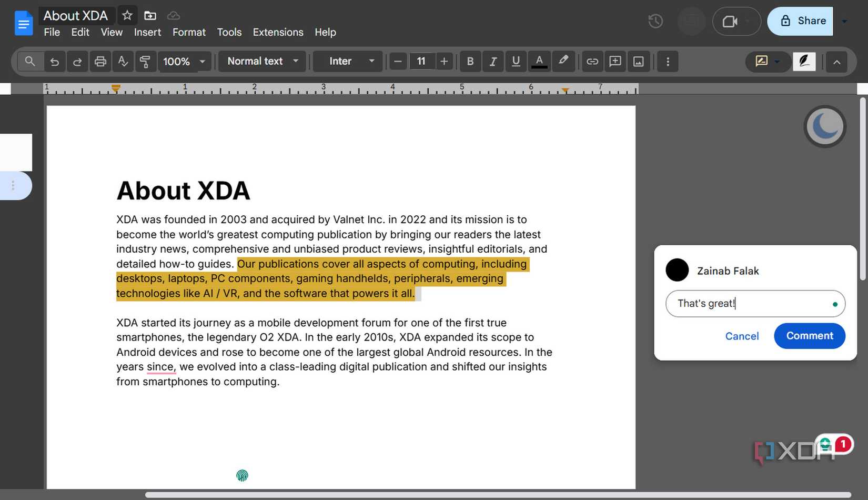
Task: Open the comment history icon
Action: pos(691,21)
